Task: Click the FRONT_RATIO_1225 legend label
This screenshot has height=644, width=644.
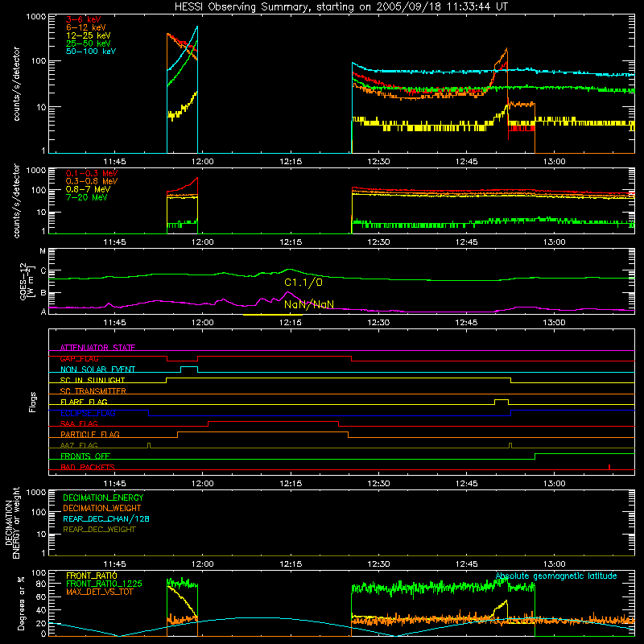Action: (105, 584)
